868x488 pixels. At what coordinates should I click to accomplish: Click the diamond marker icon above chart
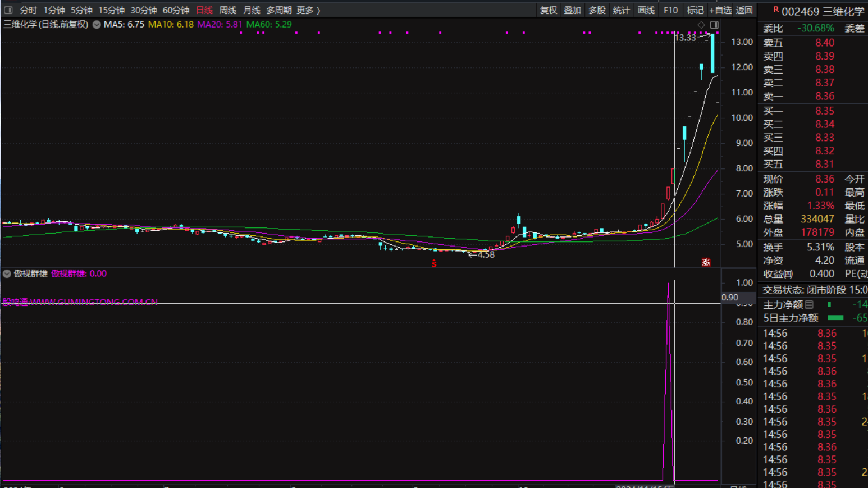(701, 25)
